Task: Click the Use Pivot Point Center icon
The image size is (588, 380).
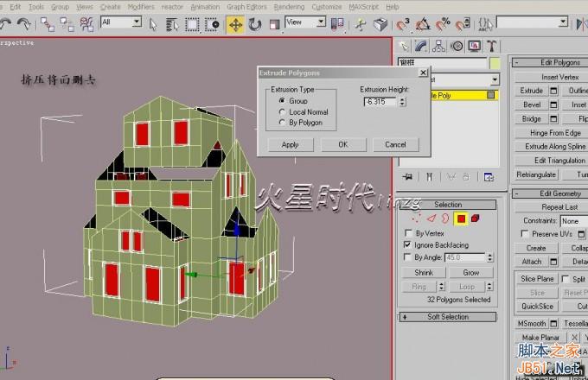Action: tap(337, 24)
